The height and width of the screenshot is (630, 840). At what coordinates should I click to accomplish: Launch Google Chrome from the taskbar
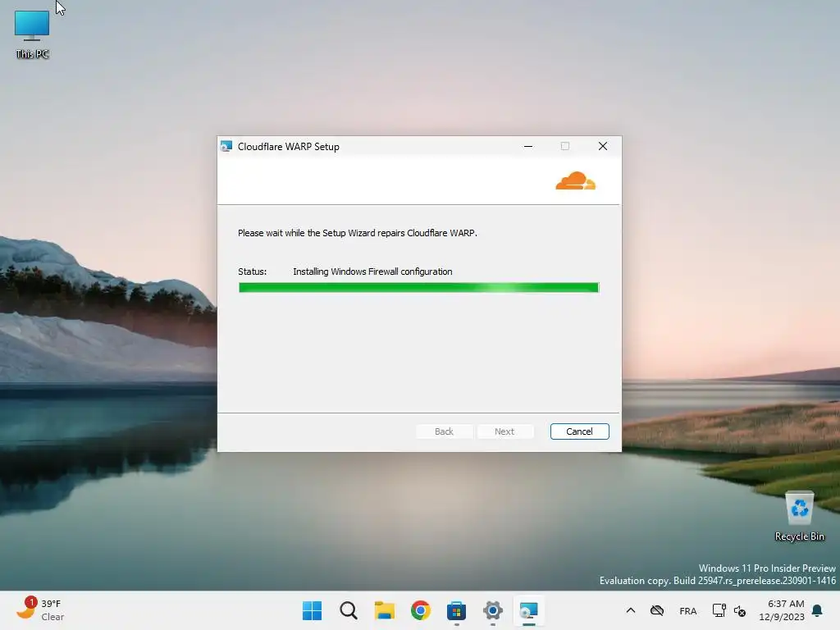click(x=421, y=610)
